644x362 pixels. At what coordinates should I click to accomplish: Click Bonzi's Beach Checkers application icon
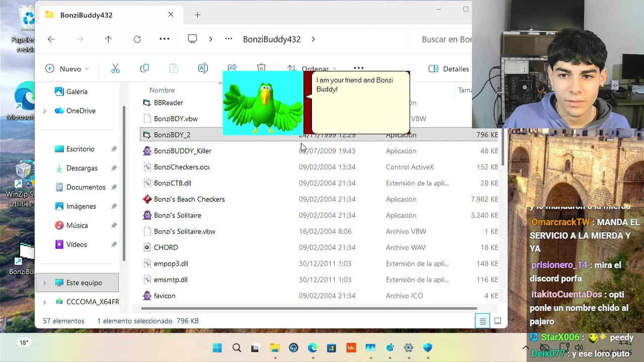[x=147, y=199]
